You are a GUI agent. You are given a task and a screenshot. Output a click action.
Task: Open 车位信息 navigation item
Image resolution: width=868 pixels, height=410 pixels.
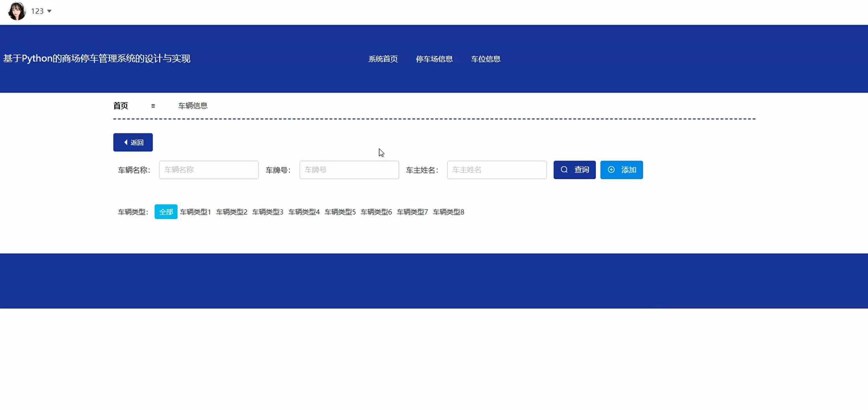click(486, 59)
